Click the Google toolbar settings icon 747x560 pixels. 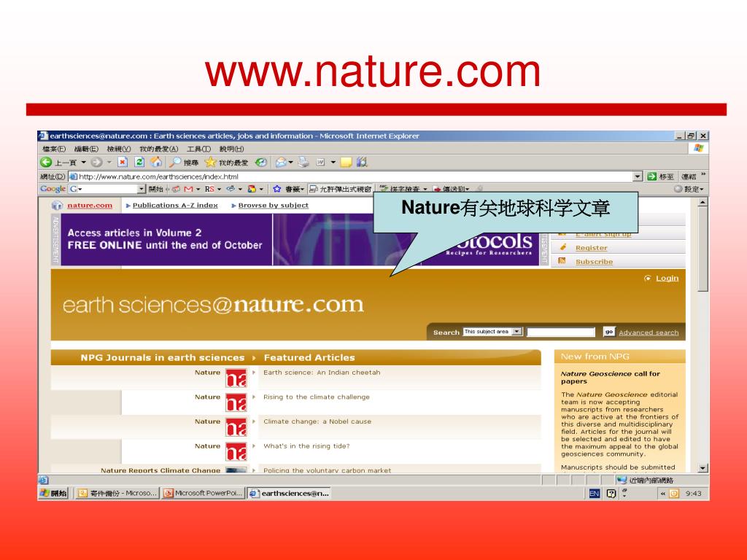tap(678, 189)
